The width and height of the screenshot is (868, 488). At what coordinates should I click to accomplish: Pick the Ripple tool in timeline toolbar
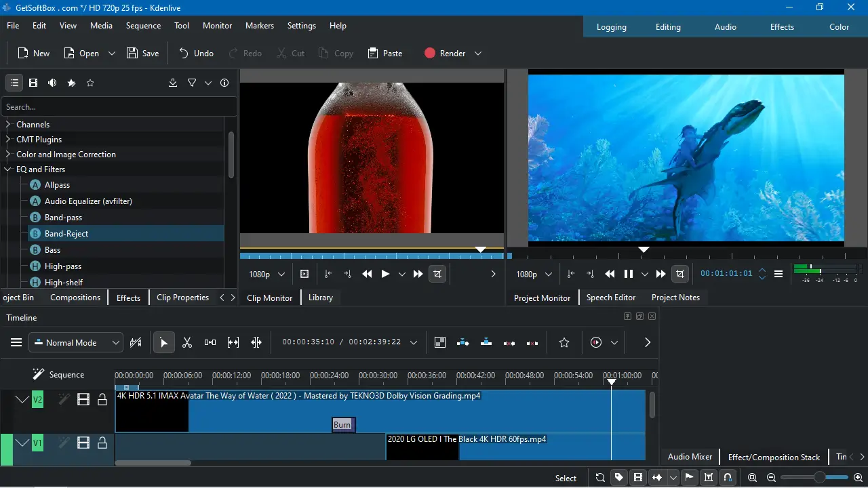click(x=256, y=342)
